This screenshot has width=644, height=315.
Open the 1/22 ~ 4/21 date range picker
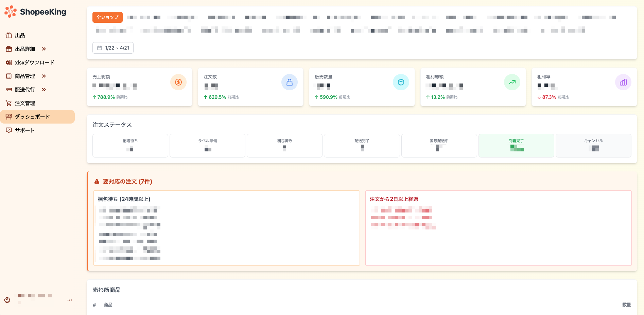click(x=113, y=48)
